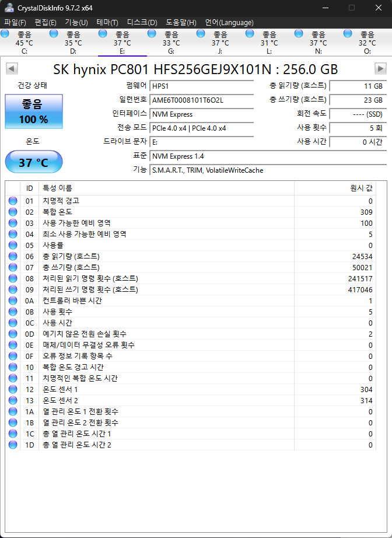Select row 오류 정보 기록 항목 수
The width and height of the screenshot is (392, 538).
click(191, 356)
